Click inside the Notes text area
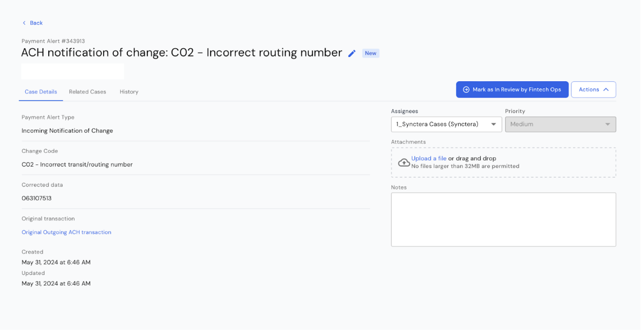 503,219
